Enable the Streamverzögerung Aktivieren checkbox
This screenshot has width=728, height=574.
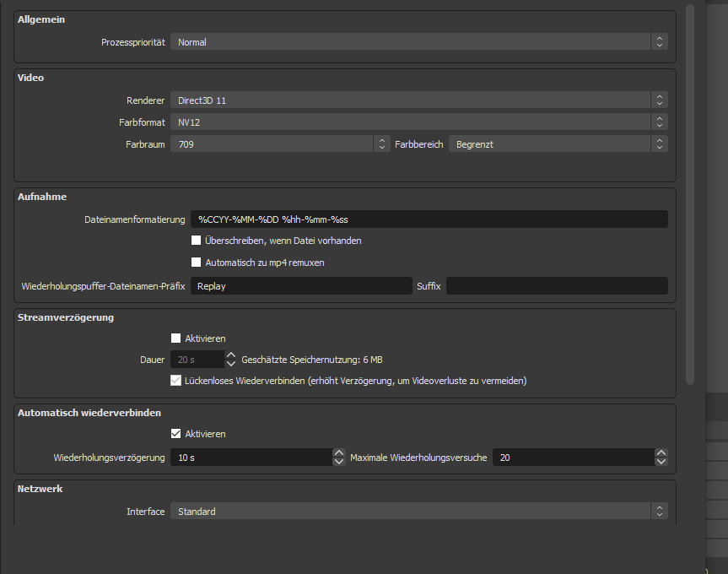click(176, 338)
